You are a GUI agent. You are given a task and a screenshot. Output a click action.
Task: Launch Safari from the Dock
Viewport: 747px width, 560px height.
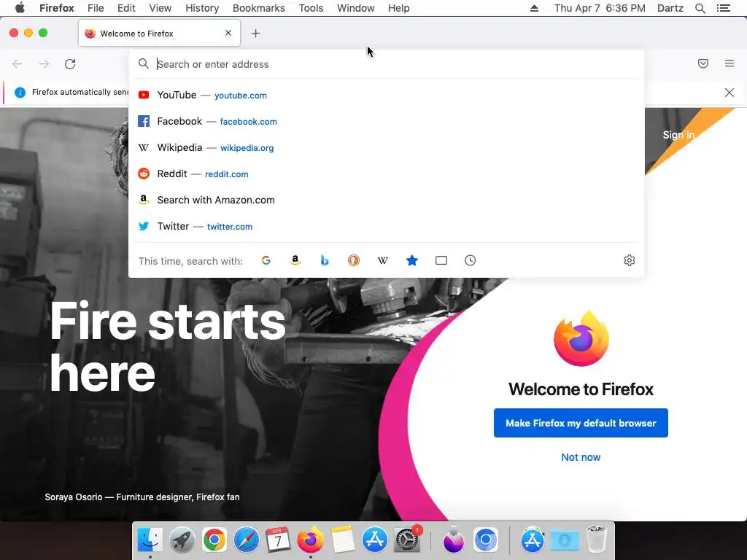[x=247, y=540]
